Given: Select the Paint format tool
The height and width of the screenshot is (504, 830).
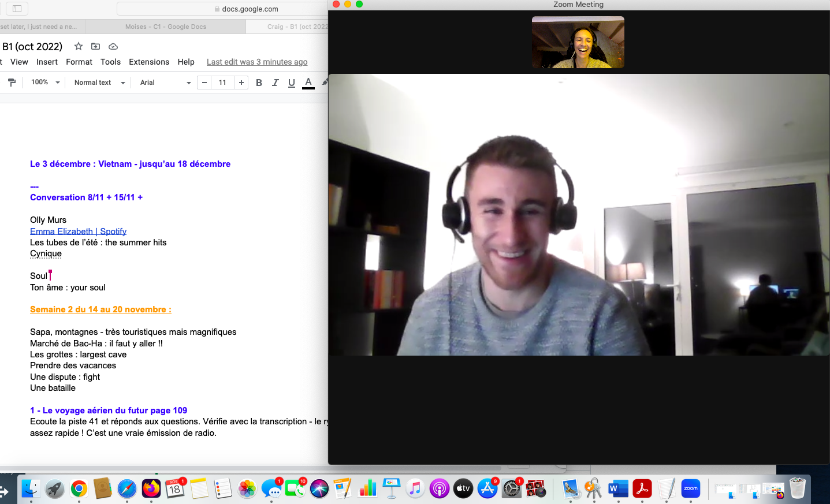Looking at the screenshot, I should click(12, 82).
